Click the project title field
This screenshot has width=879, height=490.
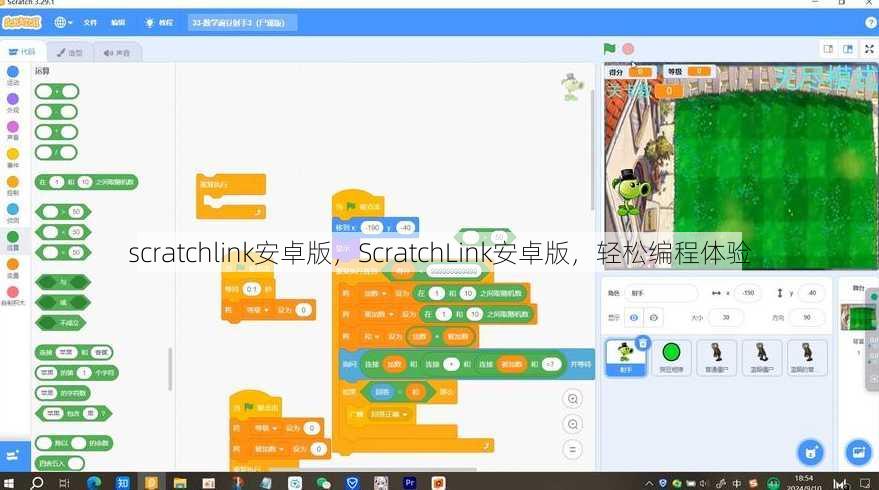[242, 23]
